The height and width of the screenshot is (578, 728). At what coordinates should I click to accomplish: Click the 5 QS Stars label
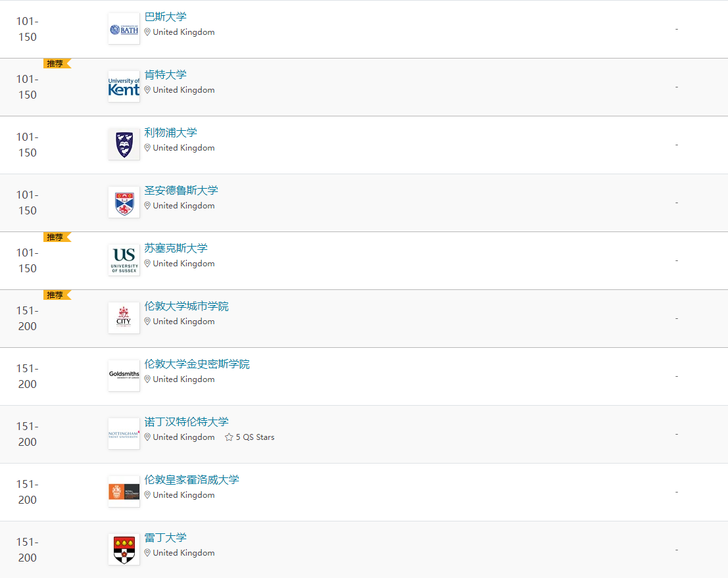click(x=255, y=437)
